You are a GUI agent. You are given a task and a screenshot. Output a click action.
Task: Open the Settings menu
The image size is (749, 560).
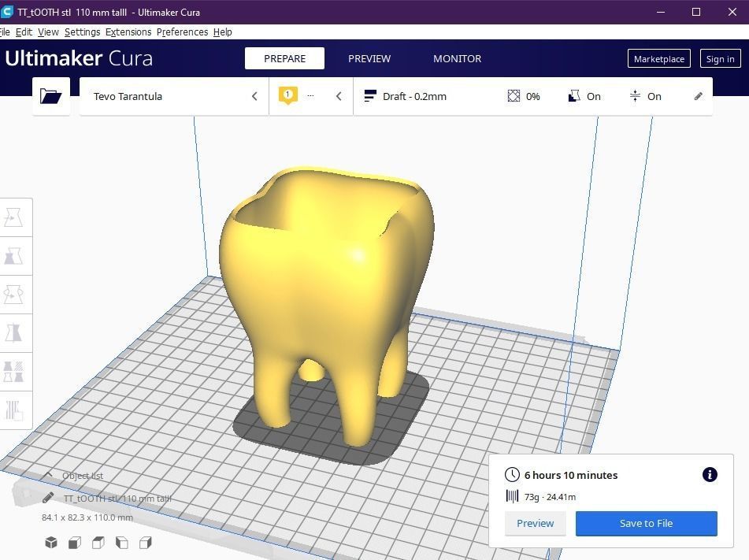point(82,32)
